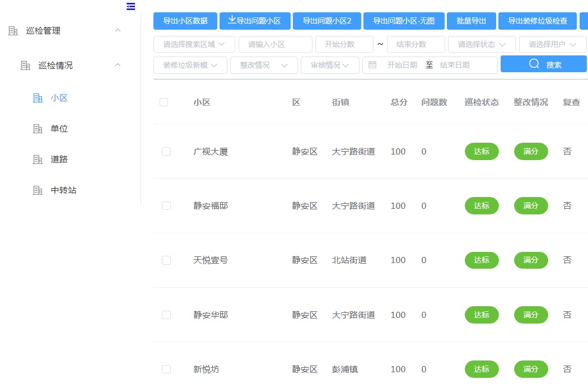Click the building icon beside 巡检情况
Viewport: 588px width, 384px height.
pos(25,65)
